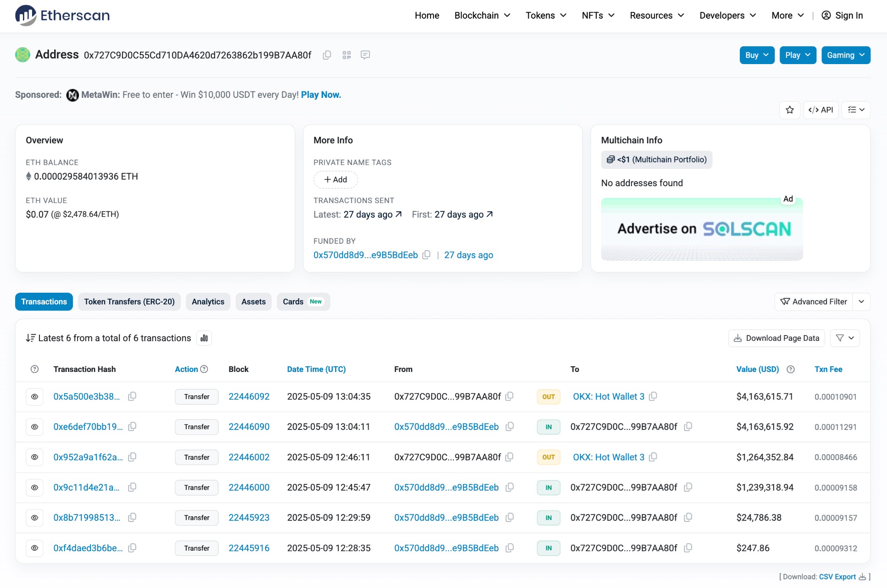Screen dimensions: 887x588
Task: Expand the Advanced Filter chevron
Action: point(861,302)
